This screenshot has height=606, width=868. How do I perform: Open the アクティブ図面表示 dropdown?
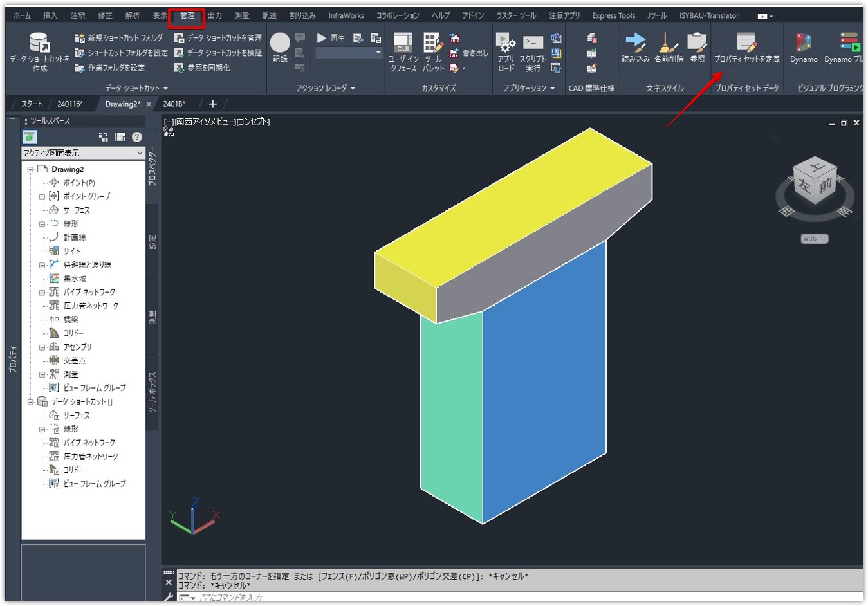[82, 153]
